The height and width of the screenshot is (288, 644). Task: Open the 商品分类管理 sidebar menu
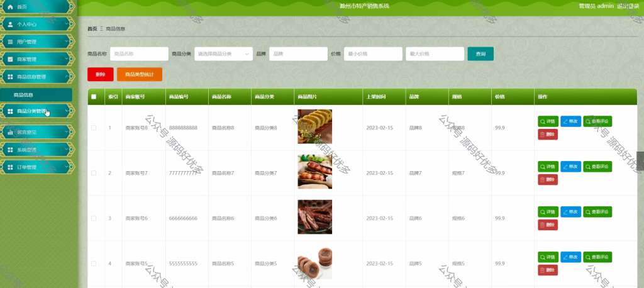coord(37,111)
